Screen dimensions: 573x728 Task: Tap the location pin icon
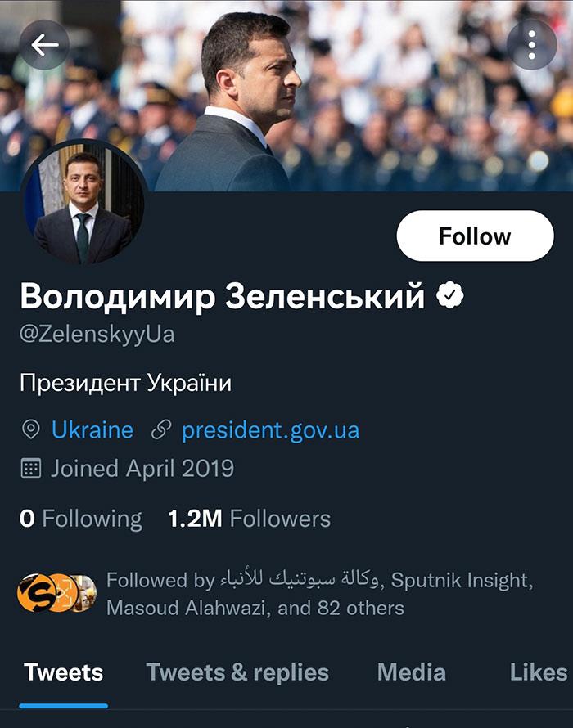[x=31, y=429]
